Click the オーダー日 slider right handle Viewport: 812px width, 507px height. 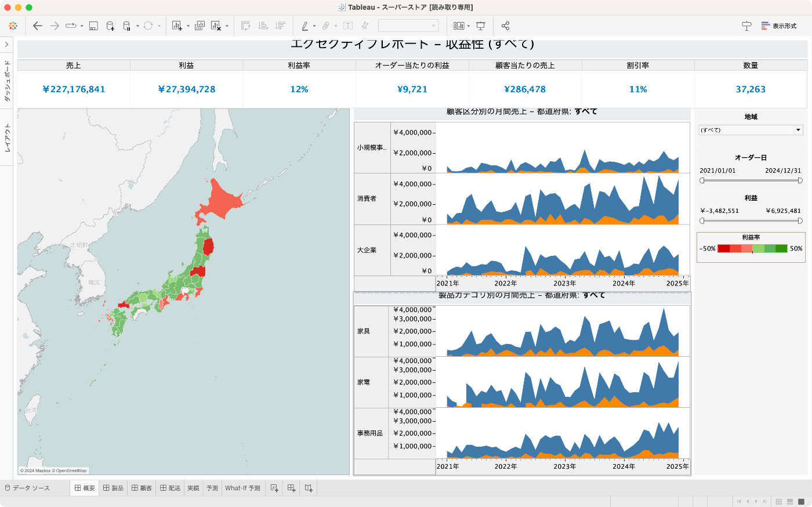(x=800, y=180)
